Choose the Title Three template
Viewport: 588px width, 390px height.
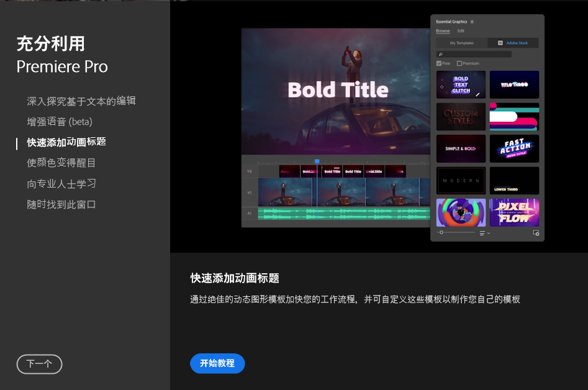pos(515,84)
